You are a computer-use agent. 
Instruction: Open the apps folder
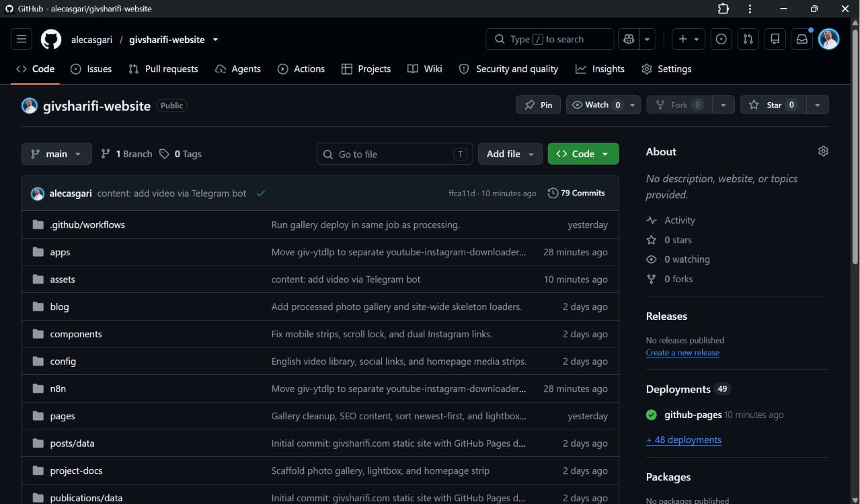click(x=60, y=252)
